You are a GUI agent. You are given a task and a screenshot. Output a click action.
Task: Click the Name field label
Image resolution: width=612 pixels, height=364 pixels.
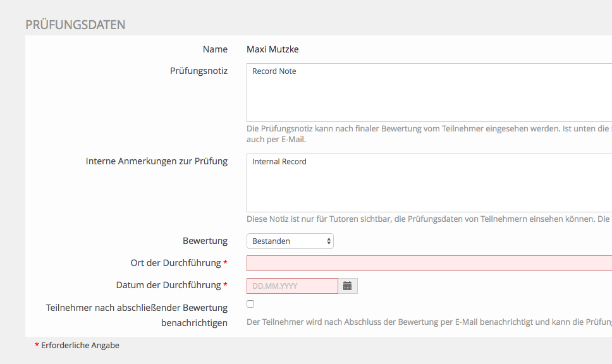tap(215, 49)
